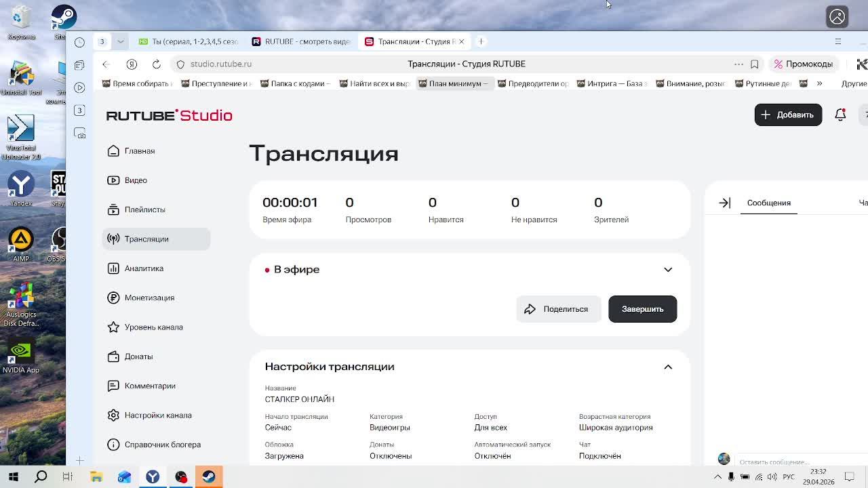This screenshot has width=868, height=488.
Task: Click the Широкая аудитория age category value
Action: (x=616, y=428)
